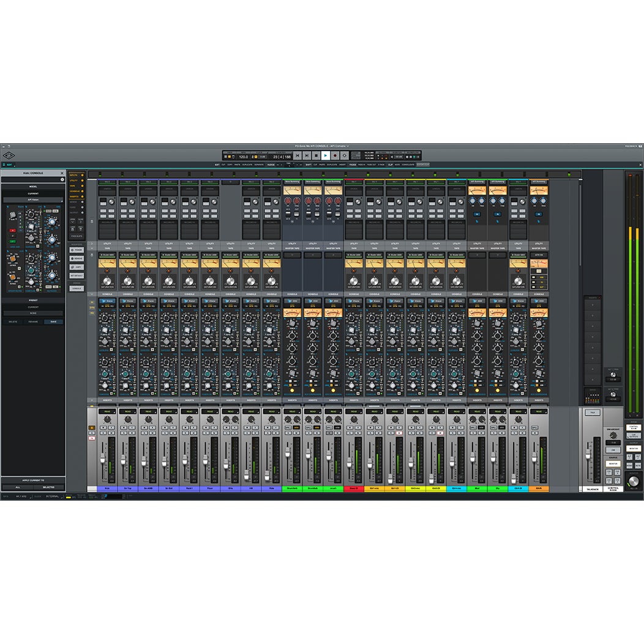The height and width of the screenshot is (644, 644).
Task: Click the REMOVE modifier button
Action: click(x=77, y=258)
